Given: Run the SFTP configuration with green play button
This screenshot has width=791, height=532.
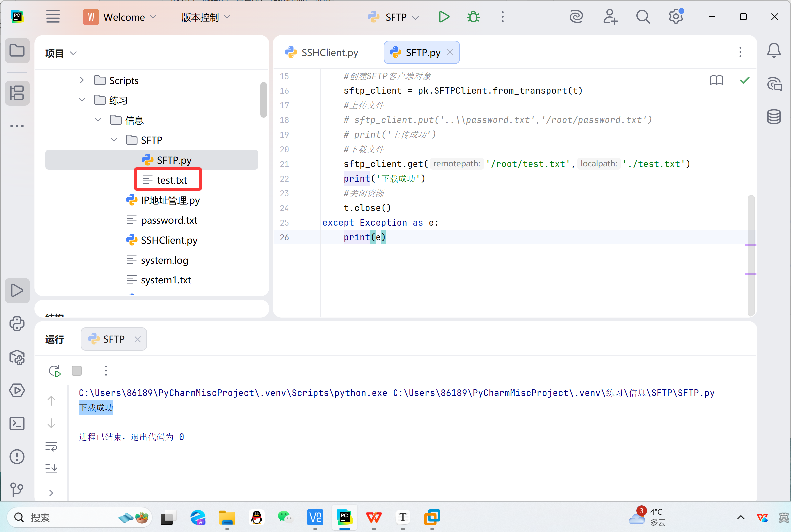Looking at the screenshot, I should click(x=444, y=17).
